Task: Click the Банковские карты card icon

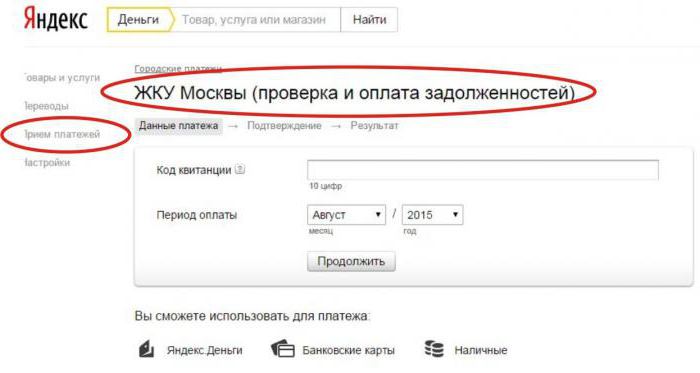Action: 283,349
